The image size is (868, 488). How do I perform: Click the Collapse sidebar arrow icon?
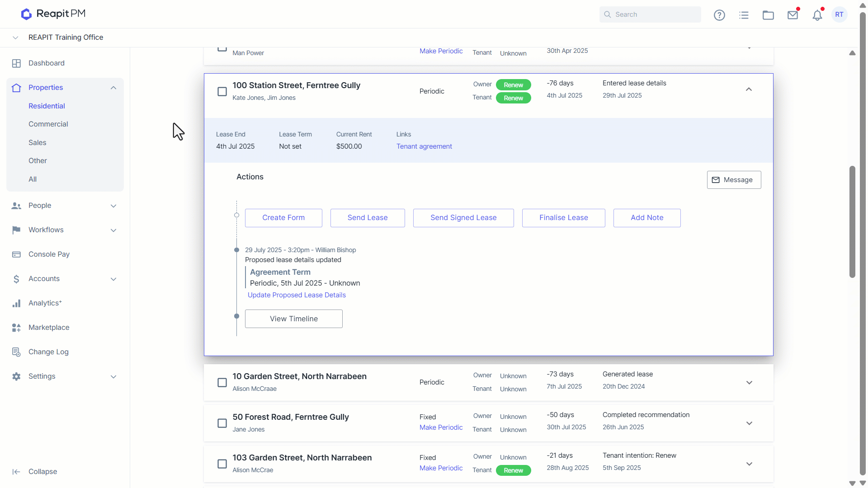tap(16, 472)
